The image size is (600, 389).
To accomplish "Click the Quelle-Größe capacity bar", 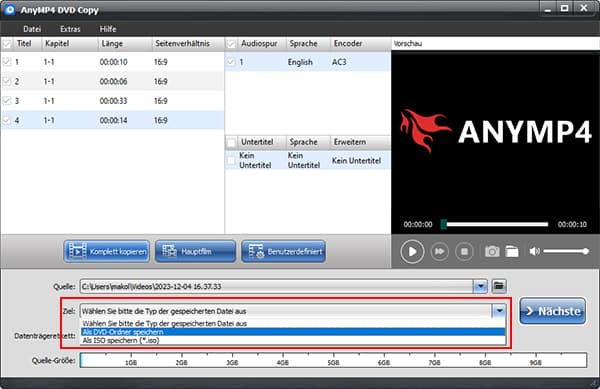I will 333,360.
